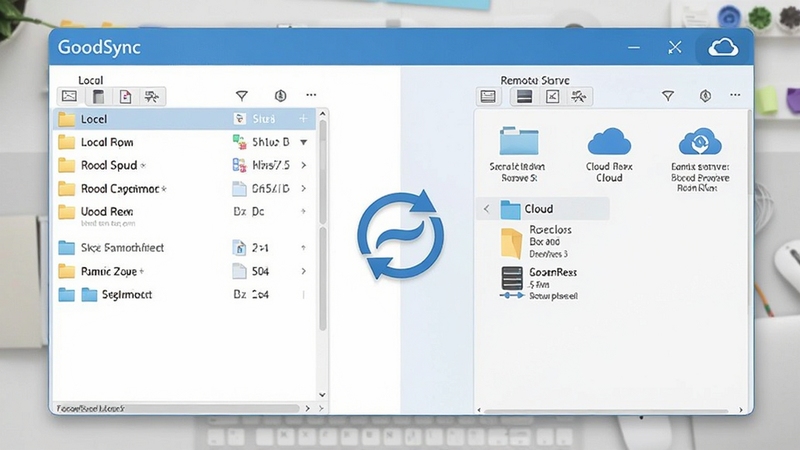Click the tools icon in Remote toolbar

pos(579,96)
